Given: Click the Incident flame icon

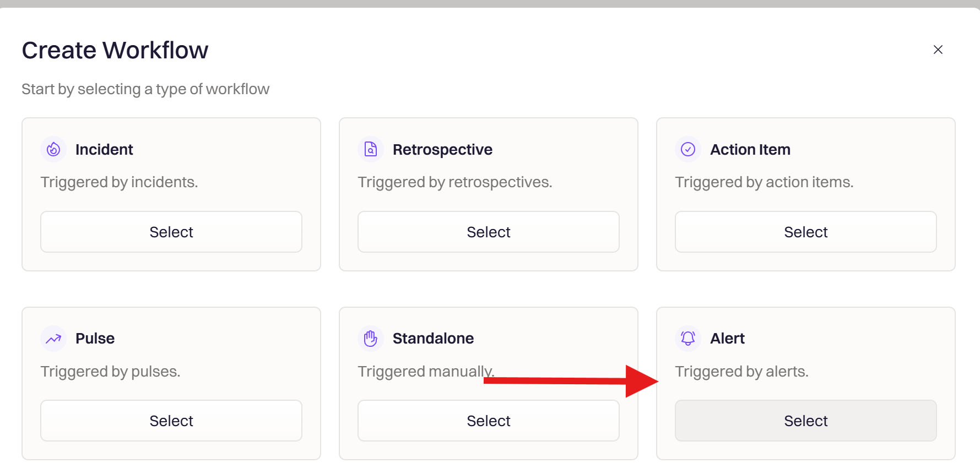Looking at the screenshot, I should tap(53, 149).
